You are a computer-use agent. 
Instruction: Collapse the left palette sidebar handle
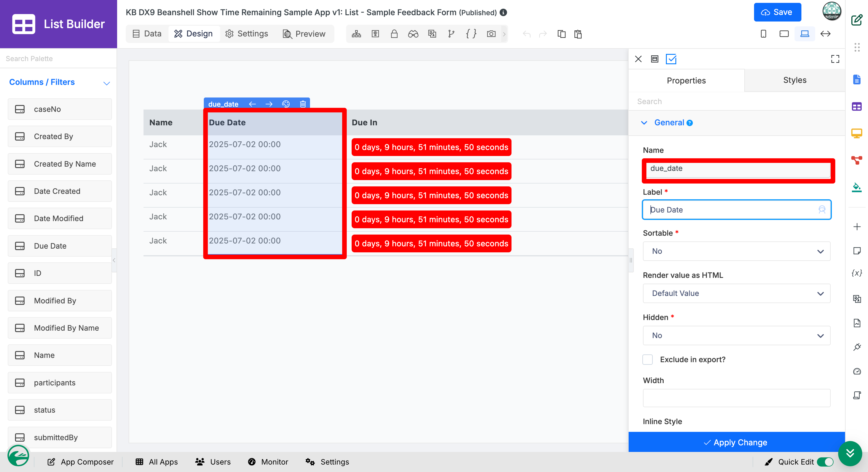tap(114, 260)
